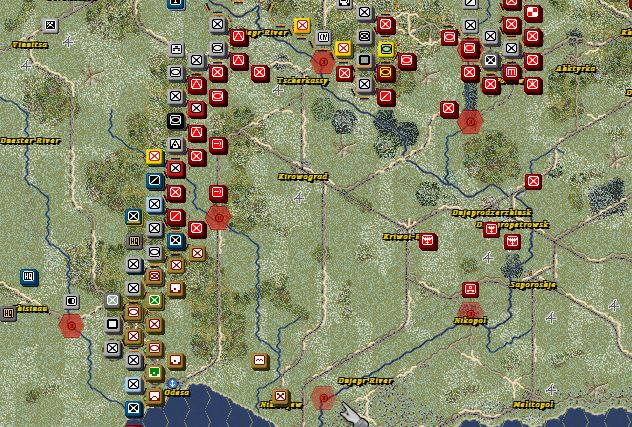
Task: Select the green-square counter above Odesa
Action: [155, 372]
